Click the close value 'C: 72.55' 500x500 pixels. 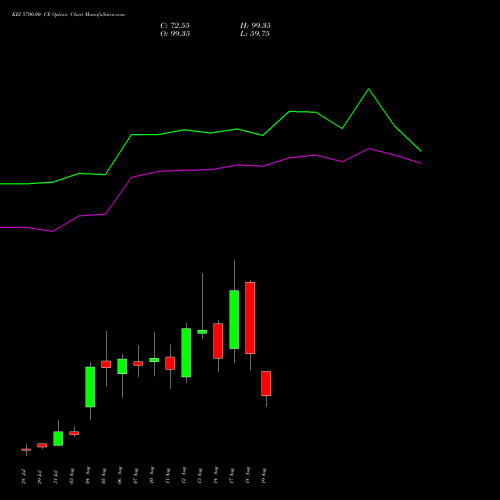(x=175, y=26)
